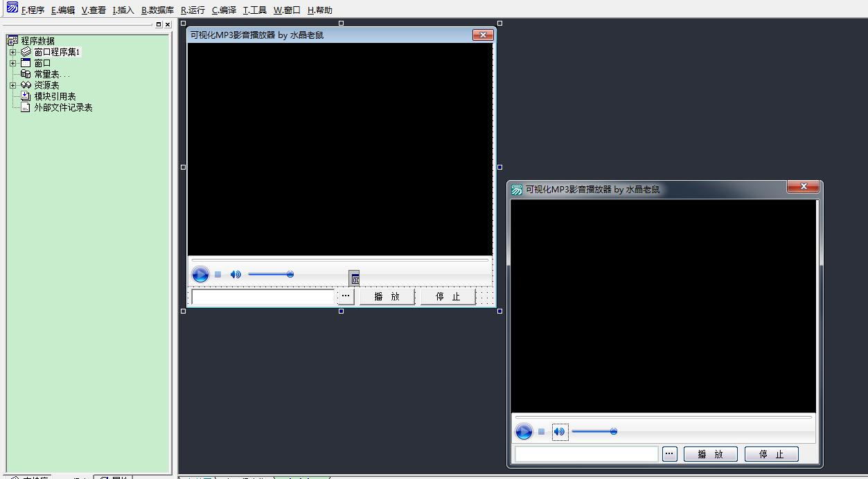Open the V.查看 menu
This screenshot has width=868, height=479.
94,10
